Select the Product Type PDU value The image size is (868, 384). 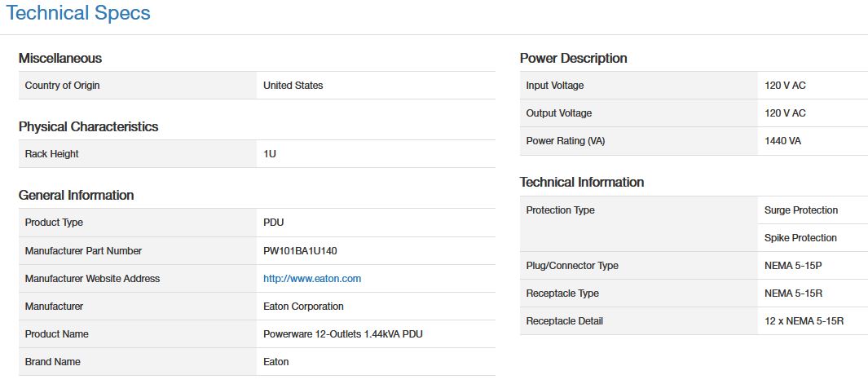click(x=273, y=223)
